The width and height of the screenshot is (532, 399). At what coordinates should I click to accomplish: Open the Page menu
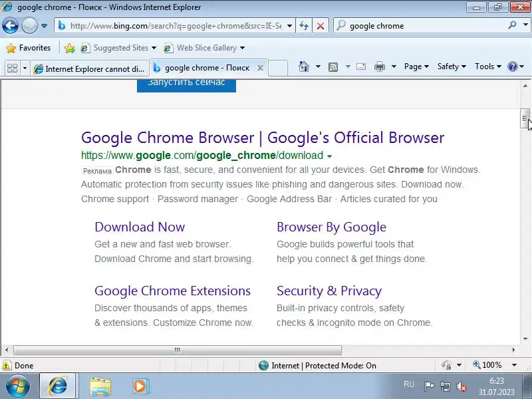[x=416, y=66]
